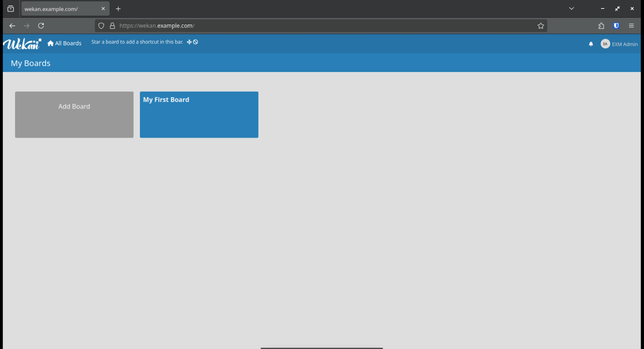Click the move arrows icon in header

coord(189,42)
